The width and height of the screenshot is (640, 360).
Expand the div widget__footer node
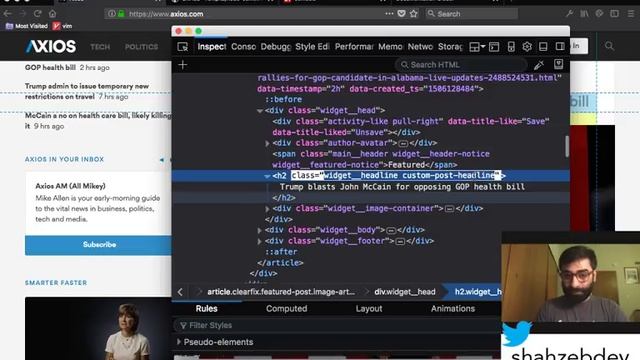(x=260, y=241)
